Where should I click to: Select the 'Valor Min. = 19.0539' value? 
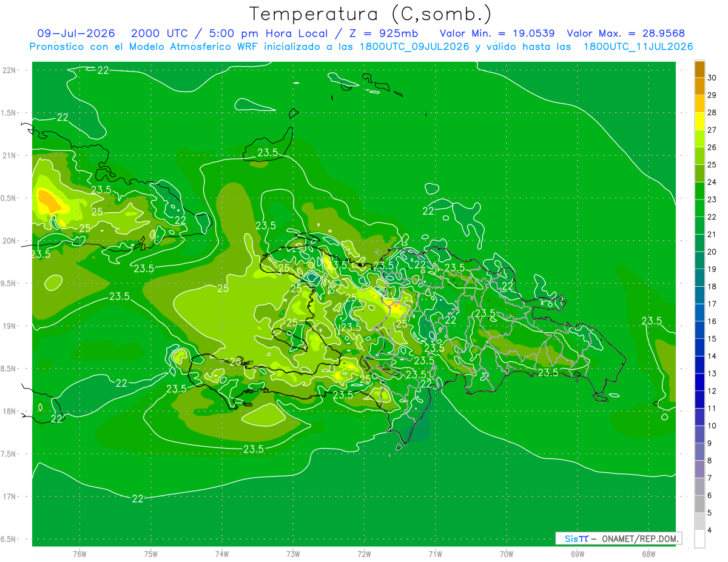click(496, 33)
